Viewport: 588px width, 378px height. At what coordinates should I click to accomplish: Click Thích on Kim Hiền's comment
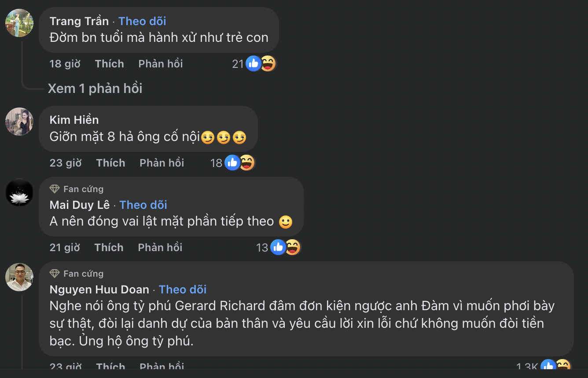pyautogui.click(x=110, y=163)
